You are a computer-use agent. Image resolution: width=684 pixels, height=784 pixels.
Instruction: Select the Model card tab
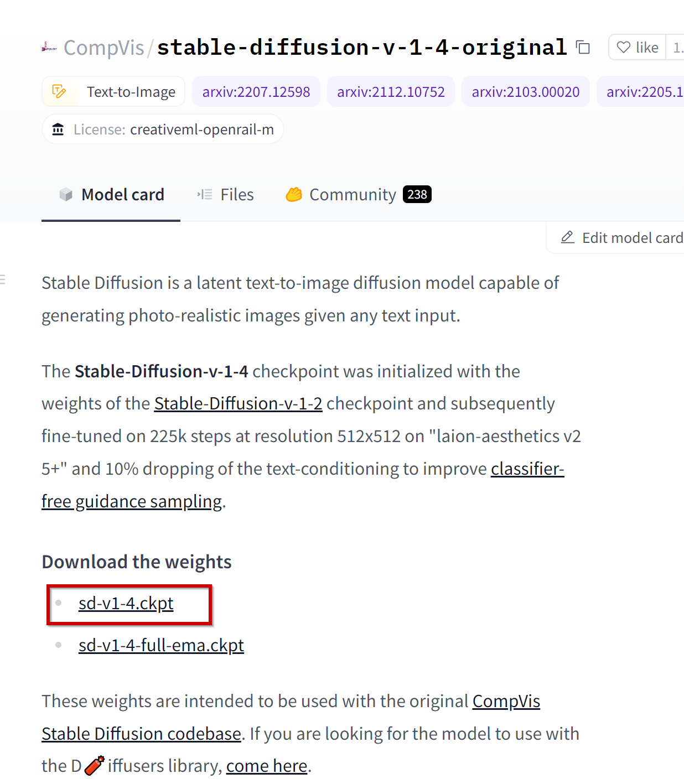pyautogui.click(x=111, y=194)
